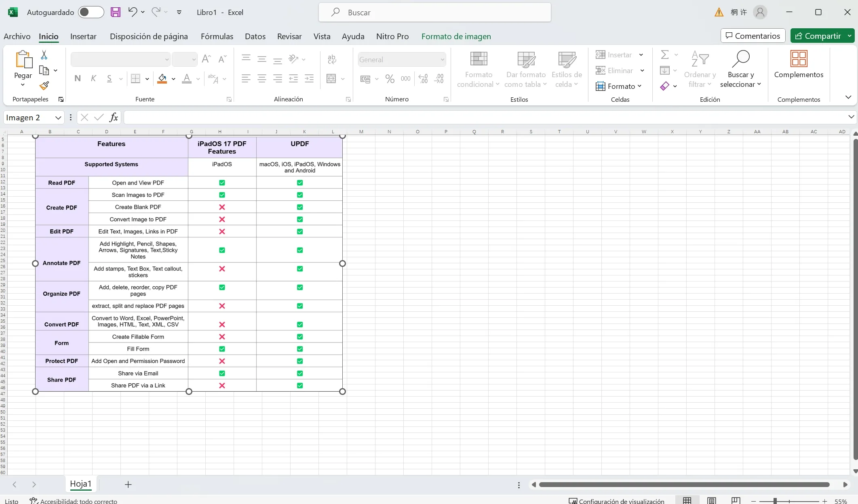Toggle top vertical alignment

click(246, 59)
